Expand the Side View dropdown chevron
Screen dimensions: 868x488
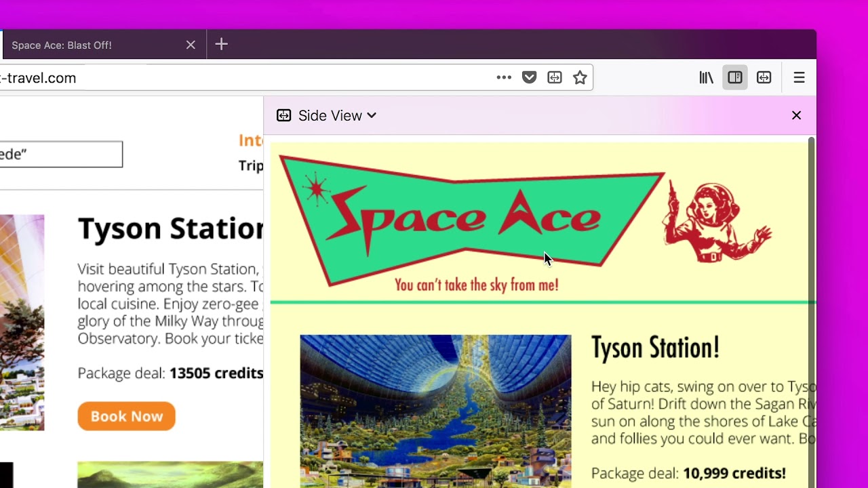[372, 115]
